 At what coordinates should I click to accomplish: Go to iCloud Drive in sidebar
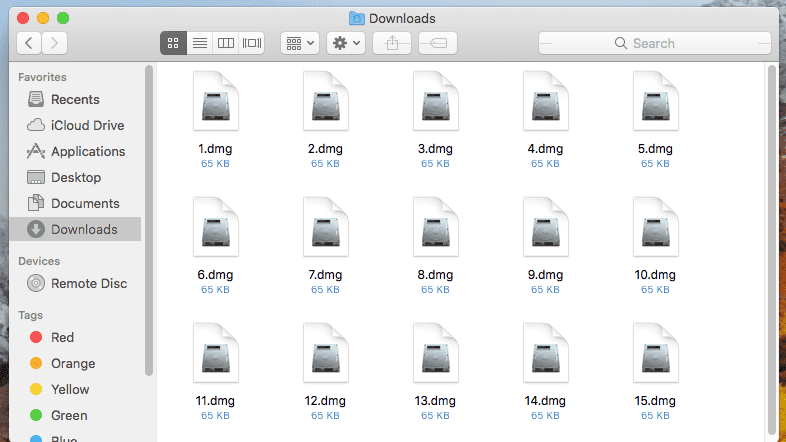(x=87, y=125)
